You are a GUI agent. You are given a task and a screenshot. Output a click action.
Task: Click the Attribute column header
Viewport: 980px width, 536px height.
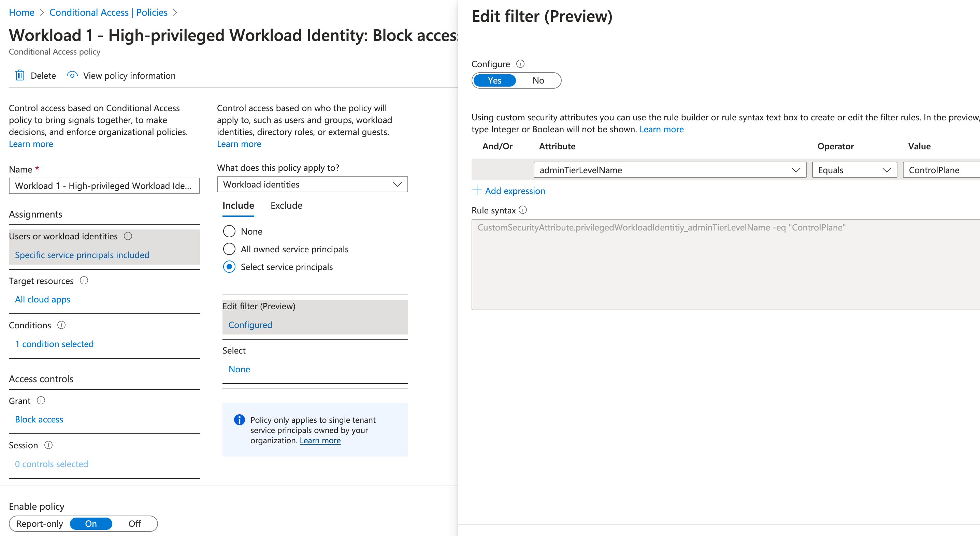557,146
